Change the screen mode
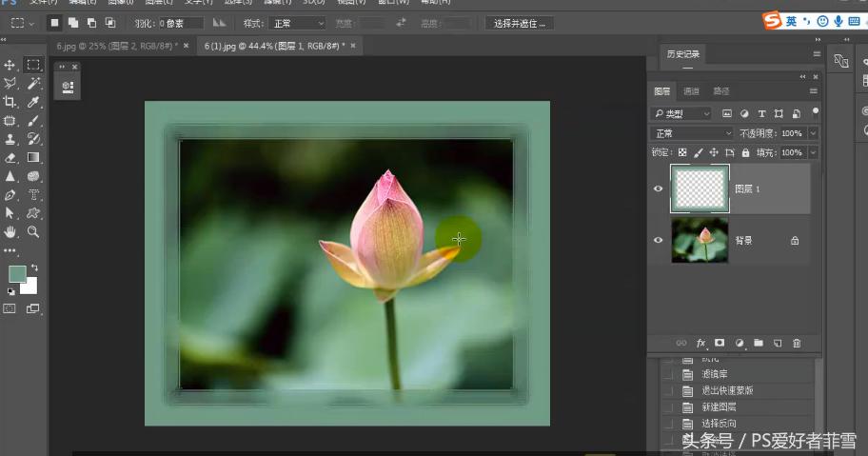868x456 pixels. 32,308
